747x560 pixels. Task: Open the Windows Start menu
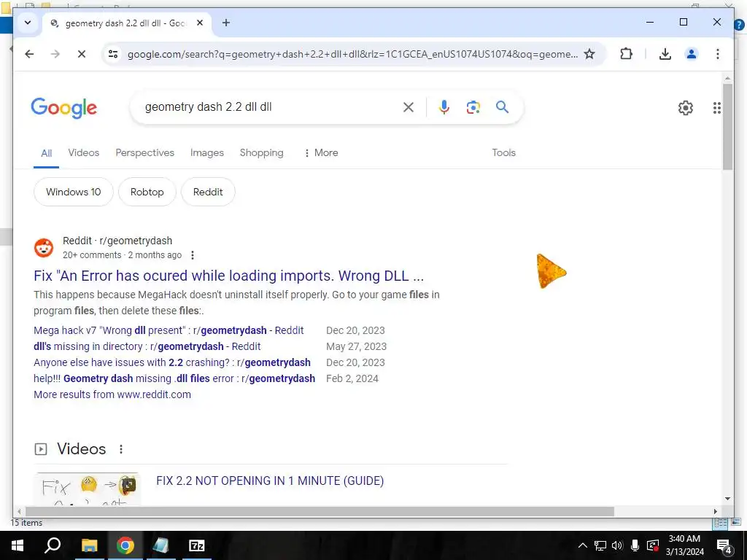tap(17, 545)
